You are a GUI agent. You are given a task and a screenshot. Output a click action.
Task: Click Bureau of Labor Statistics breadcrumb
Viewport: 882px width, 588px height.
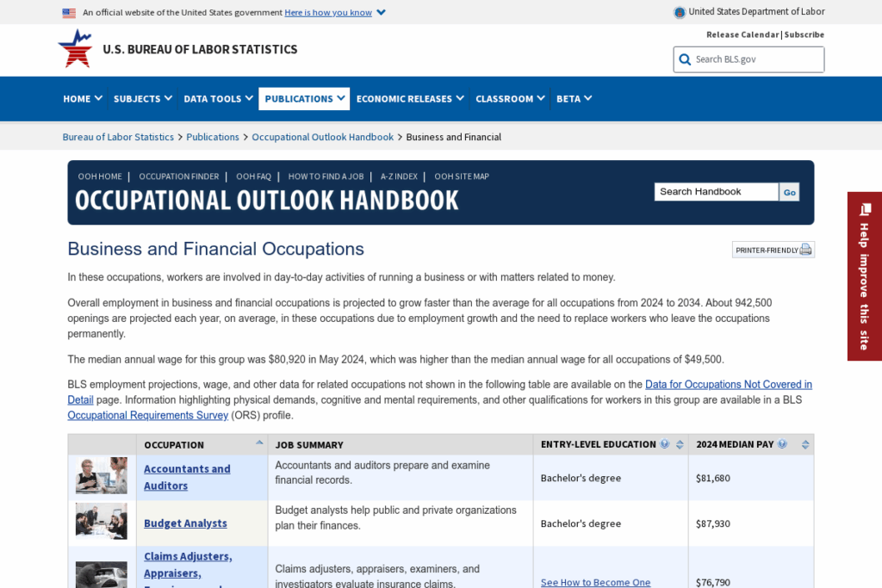118,137
